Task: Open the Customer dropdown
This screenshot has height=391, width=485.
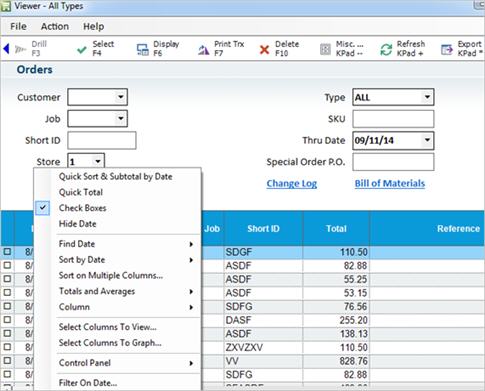Action: pos(120,97)
